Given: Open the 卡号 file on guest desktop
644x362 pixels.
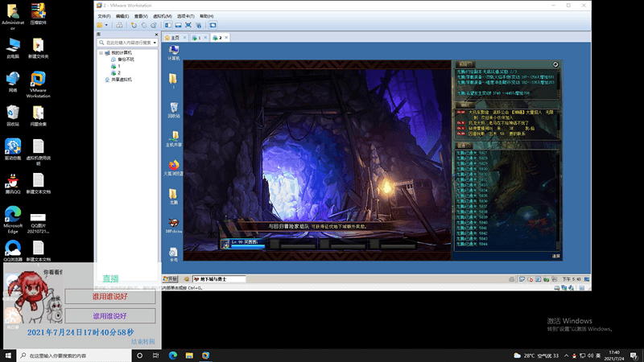Looking at the screenshot, I should pyautogui.click(x=174, y=253).
